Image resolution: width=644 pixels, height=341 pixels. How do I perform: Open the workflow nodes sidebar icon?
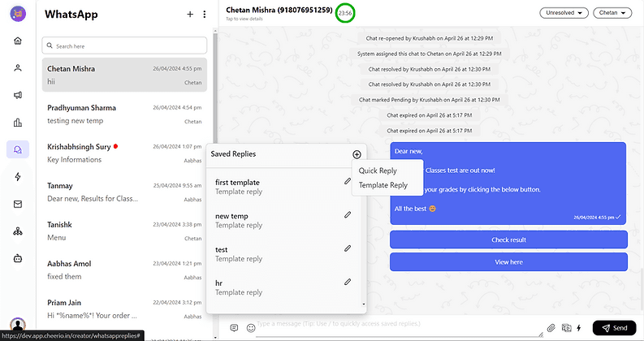[18, 231]
